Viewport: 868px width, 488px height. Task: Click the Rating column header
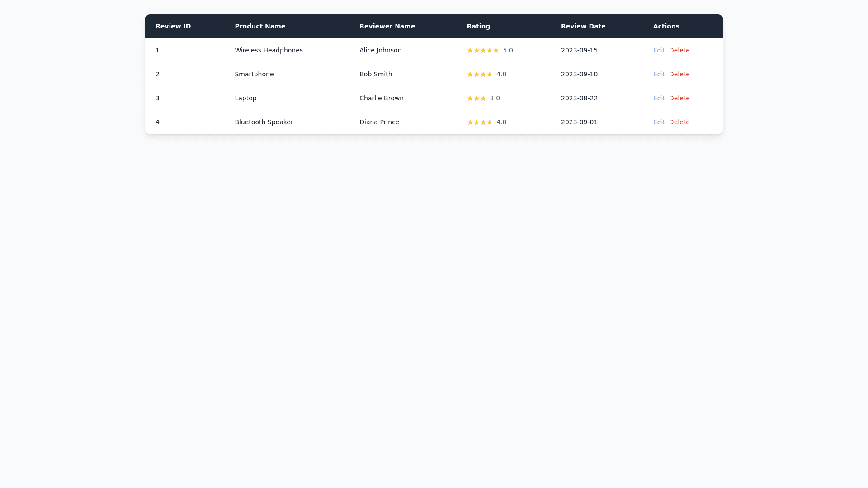pos(478,26)
